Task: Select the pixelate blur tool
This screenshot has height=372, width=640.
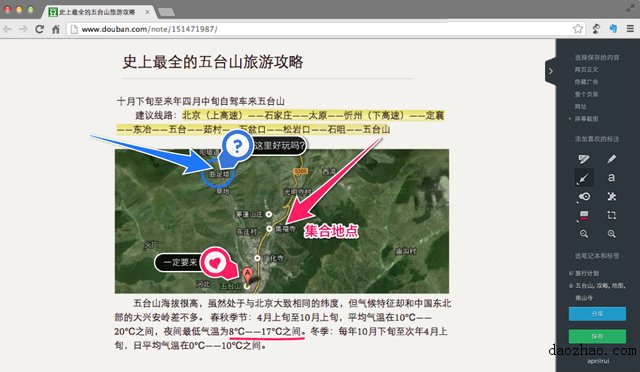Action: click(611, 196)
